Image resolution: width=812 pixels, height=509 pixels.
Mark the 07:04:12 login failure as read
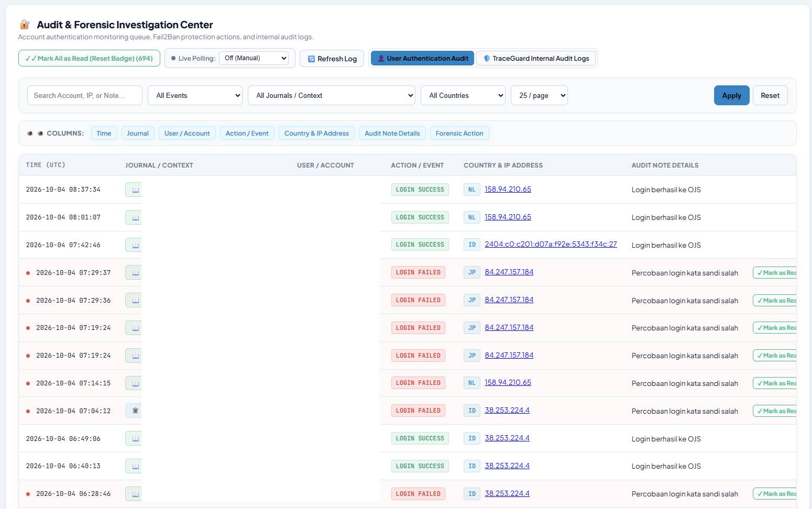tap(775, 411)
